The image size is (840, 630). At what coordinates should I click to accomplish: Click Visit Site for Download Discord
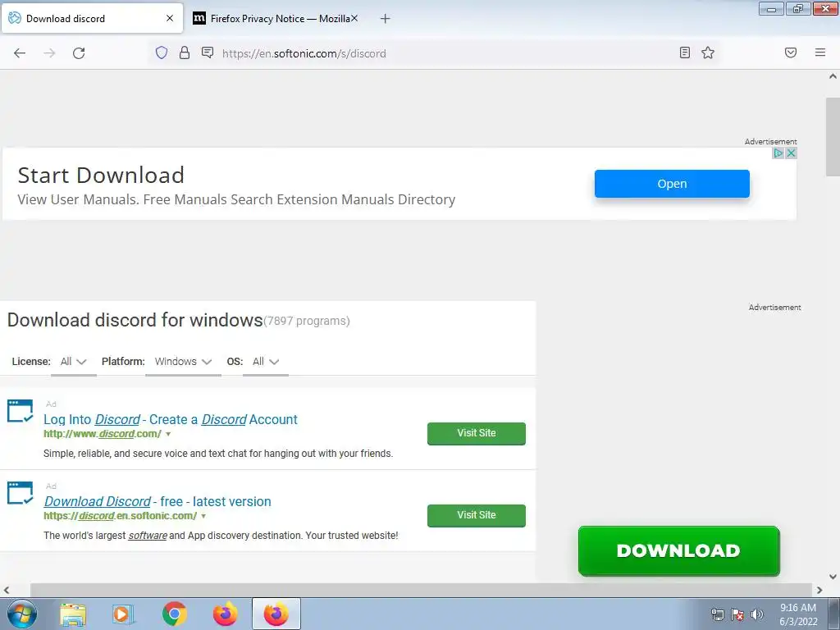(x=477, y=515)
